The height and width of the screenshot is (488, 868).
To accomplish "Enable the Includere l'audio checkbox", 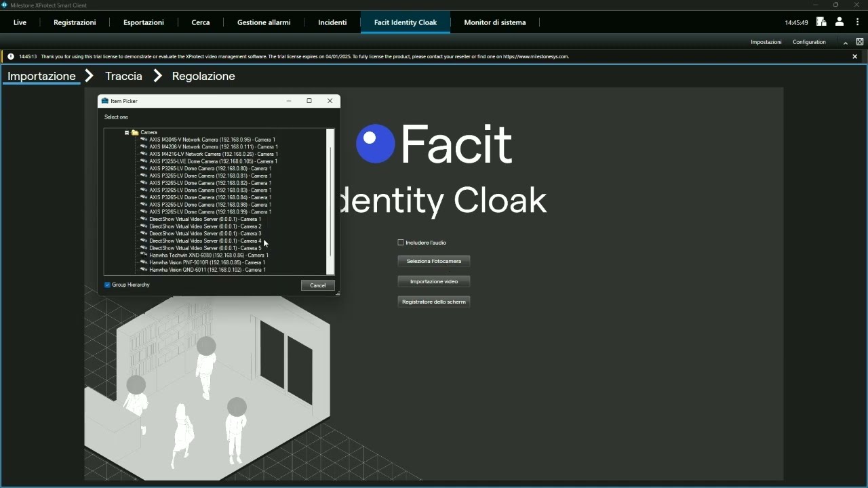I will point(401,243).
